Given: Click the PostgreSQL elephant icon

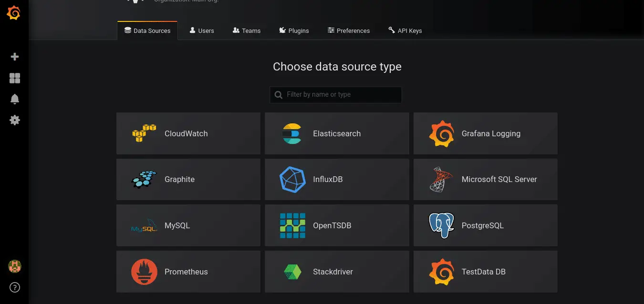Looking at the screenshot, I should 441,225.
